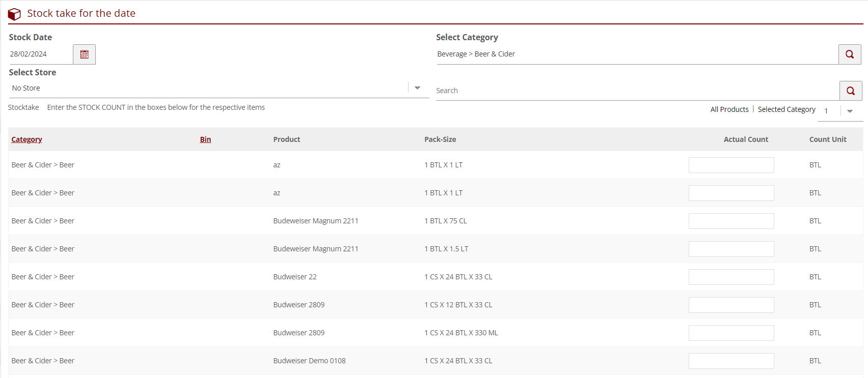Expand the Select Store dropdown
This screenshot has width=868, height=378.
pyautogui.click(x=417, y=88)
